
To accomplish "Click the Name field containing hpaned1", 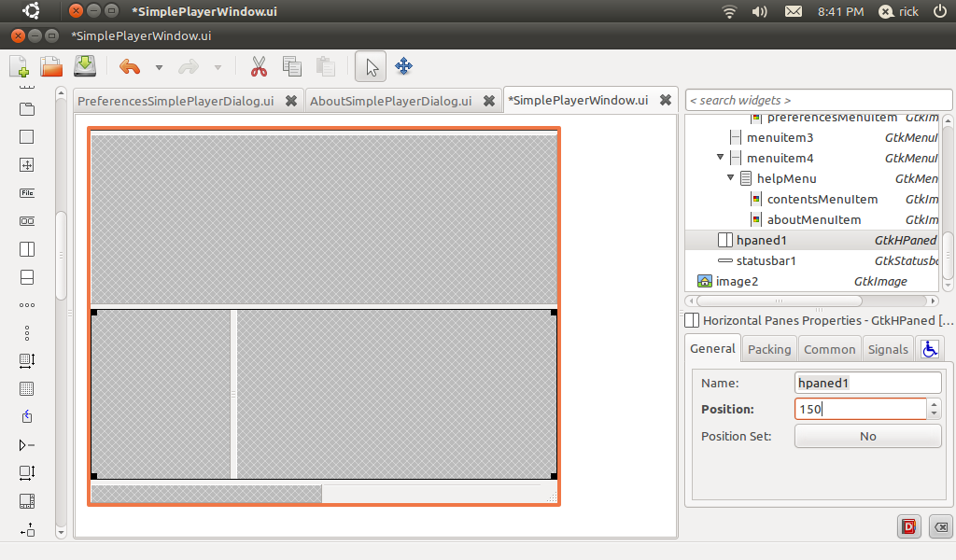I will click(x=867, y=383).
